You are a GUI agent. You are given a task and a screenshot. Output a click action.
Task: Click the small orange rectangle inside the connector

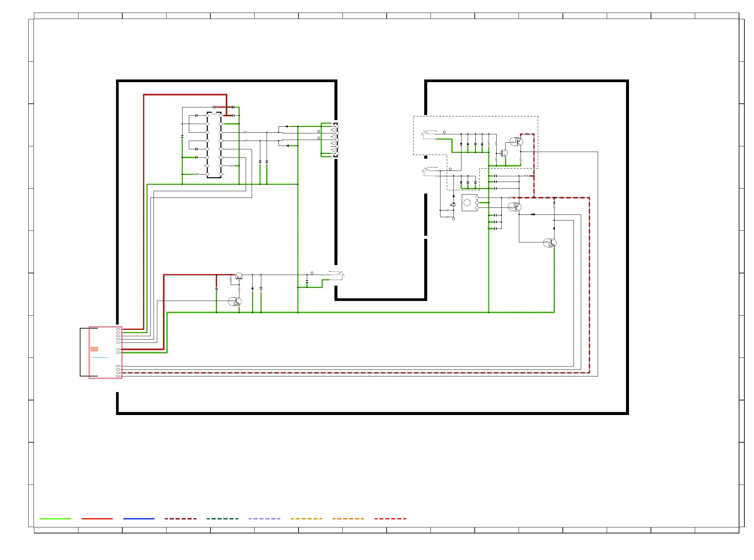[x=94, y=349]
